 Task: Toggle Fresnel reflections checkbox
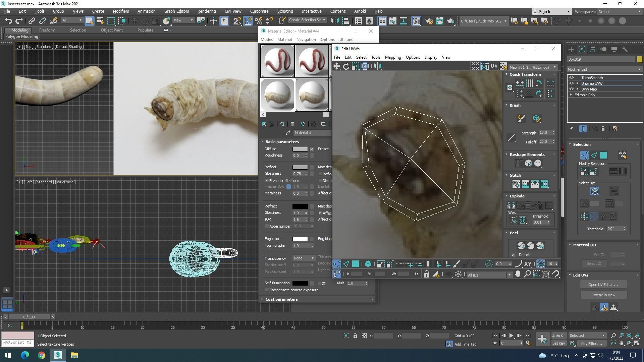tap(267, 181)
